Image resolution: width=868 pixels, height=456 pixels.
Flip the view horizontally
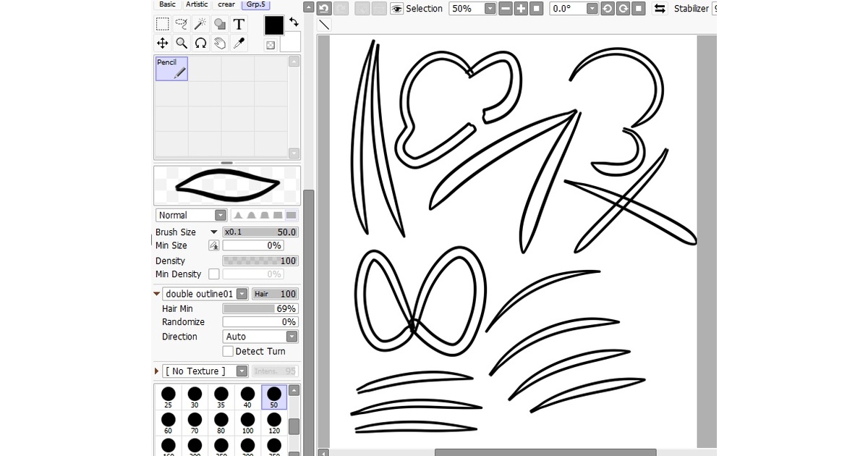660,9
